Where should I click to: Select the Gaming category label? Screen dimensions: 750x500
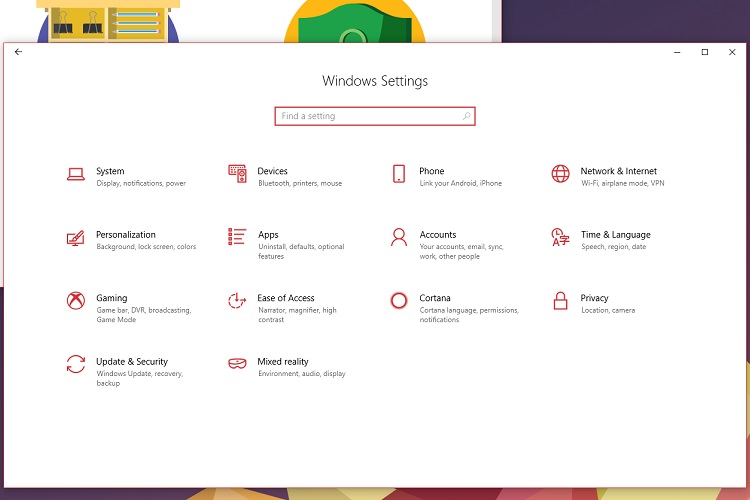click(x=111, y=298)
